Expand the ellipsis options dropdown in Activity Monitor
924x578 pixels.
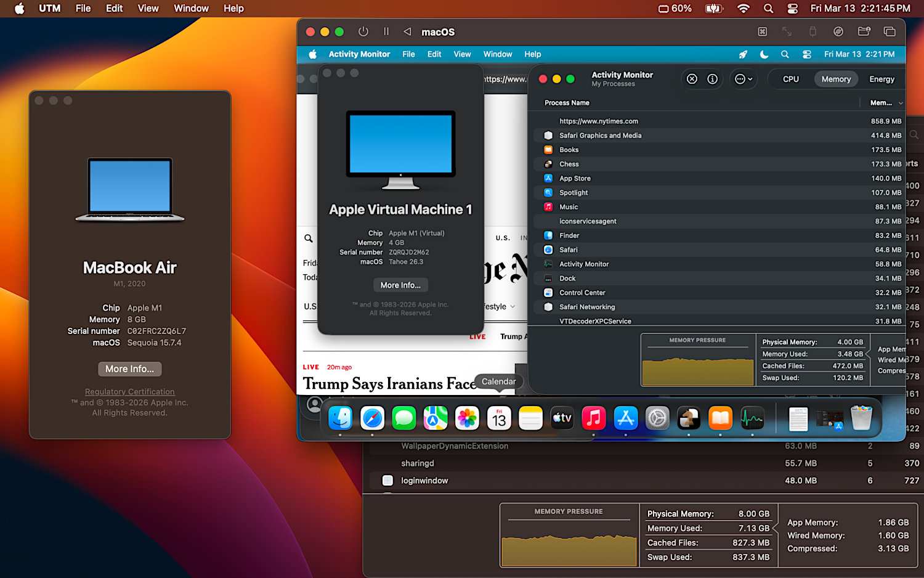(x=744, y=79)
